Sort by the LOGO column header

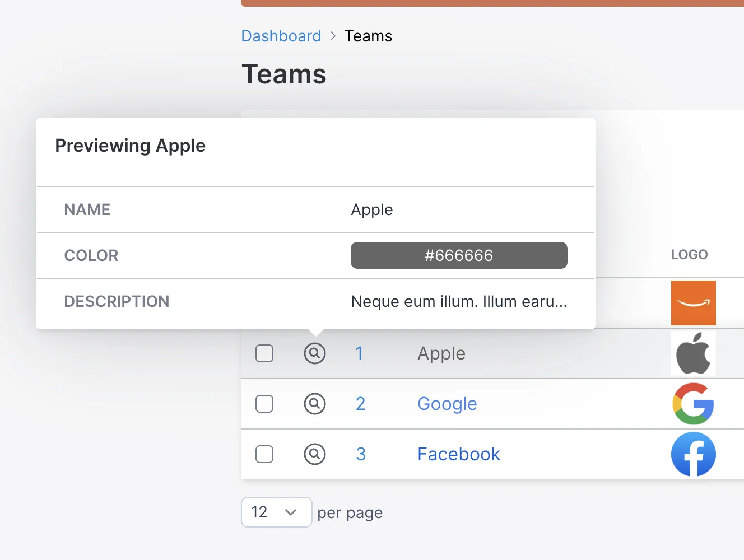(x=689, y=254)
